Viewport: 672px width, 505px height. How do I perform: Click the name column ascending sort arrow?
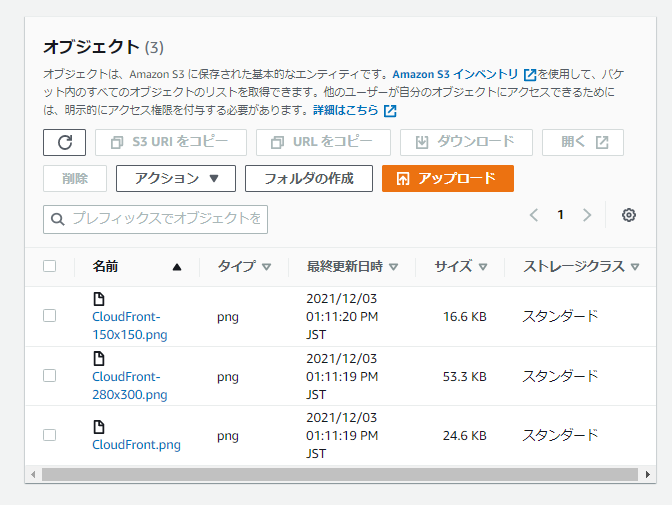click(x=177, y=267)
